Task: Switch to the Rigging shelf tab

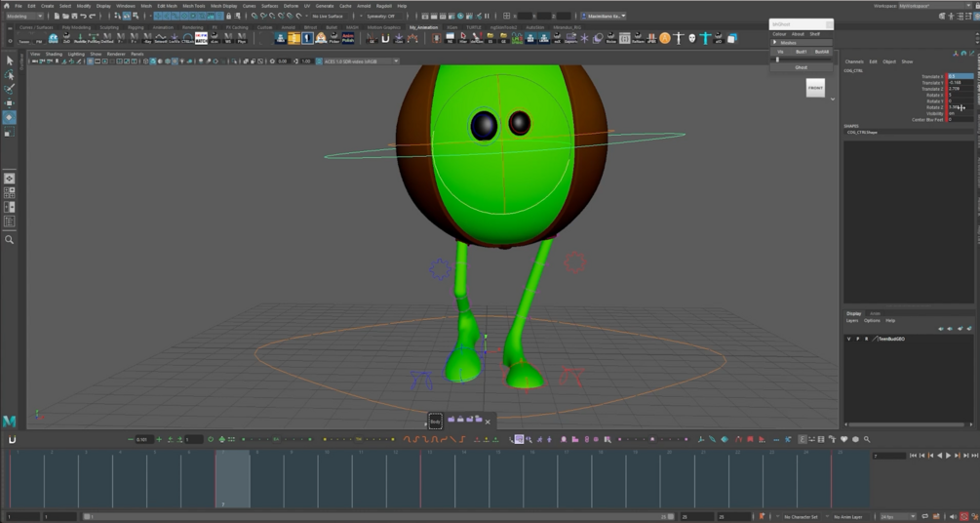Action: point(136,27)
